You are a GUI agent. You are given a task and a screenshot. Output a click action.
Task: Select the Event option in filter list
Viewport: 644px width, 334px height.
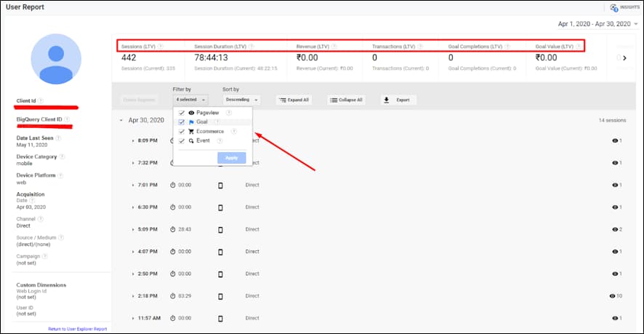click(203, 140)
